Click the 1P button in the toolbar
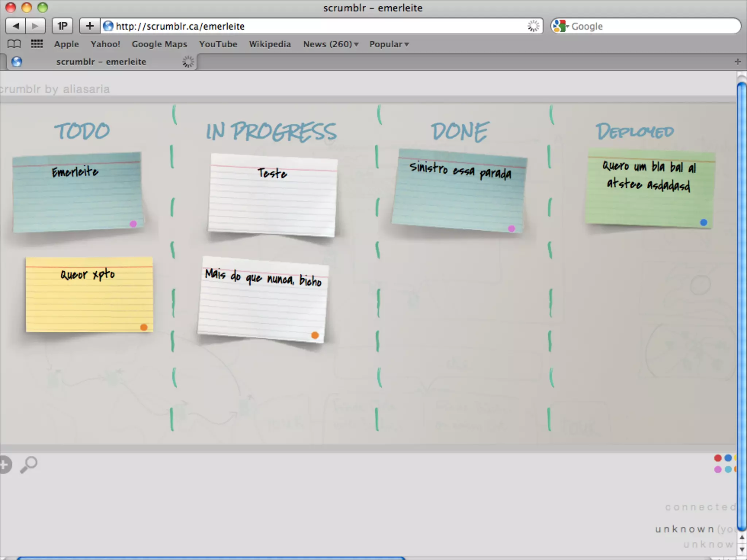Screen dimensions: 747x560 pyautogui.click(x=62, y=26)
